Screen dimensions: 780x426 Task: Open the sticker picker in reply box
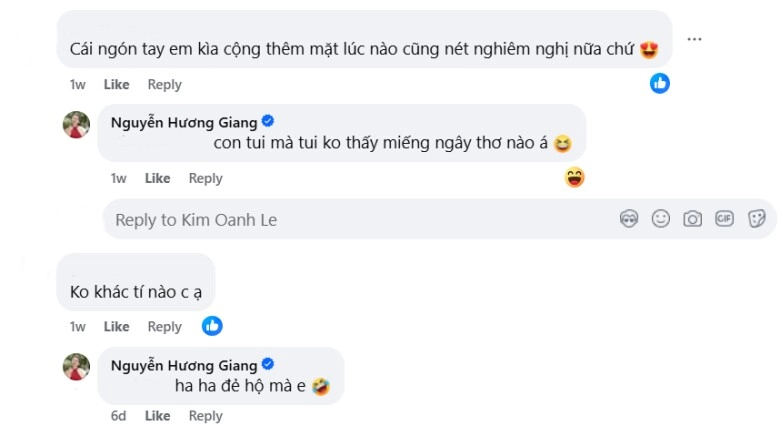(x=757, y=219)
